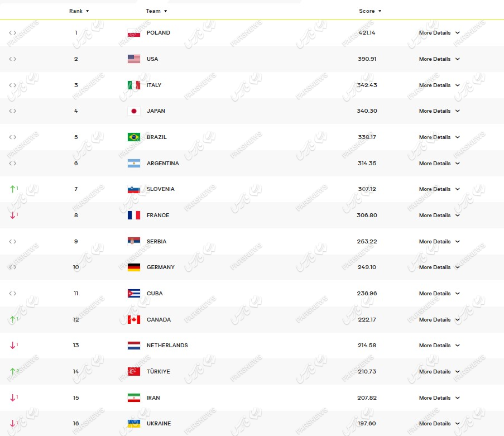Sort the table by Score column
Viewport: 504px width, 436px height.
click(x=370, y=11)
